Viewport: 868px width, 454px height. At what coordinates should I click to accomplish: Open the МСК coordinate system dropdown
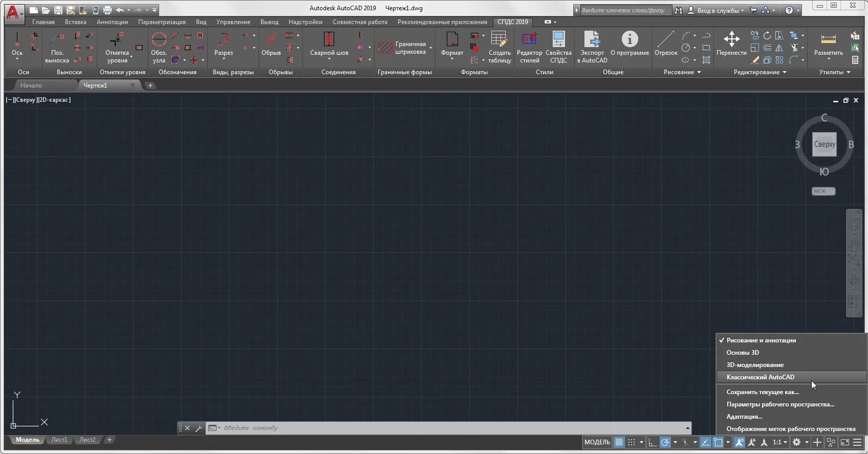pyautogui.click(x=823, y=191)
